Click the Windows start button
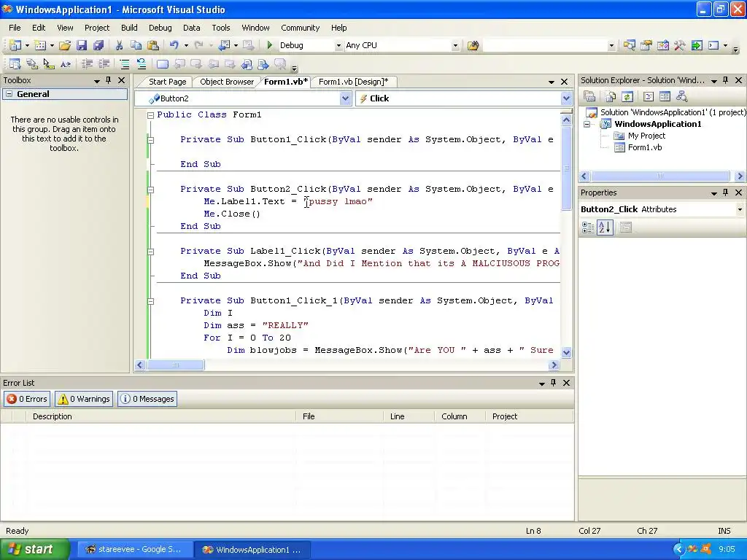The width and height of the screenshot is (747, 560). click(34, 549)
